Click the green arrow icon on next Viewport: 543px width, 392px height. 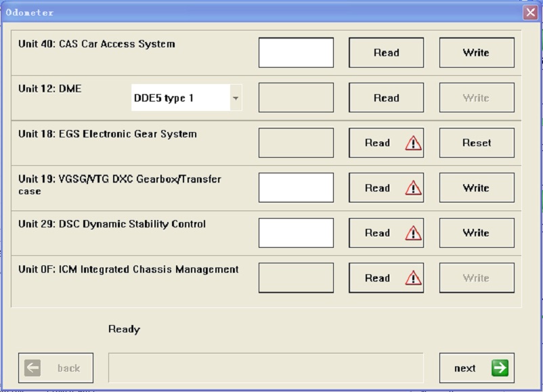point(500,368)
